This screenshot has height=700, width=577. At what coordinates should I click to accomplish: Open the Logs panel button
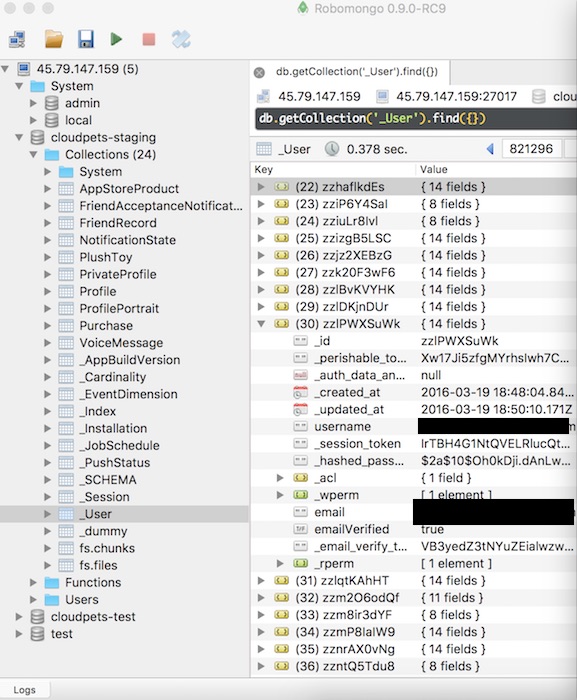click(x=25, y=690)
